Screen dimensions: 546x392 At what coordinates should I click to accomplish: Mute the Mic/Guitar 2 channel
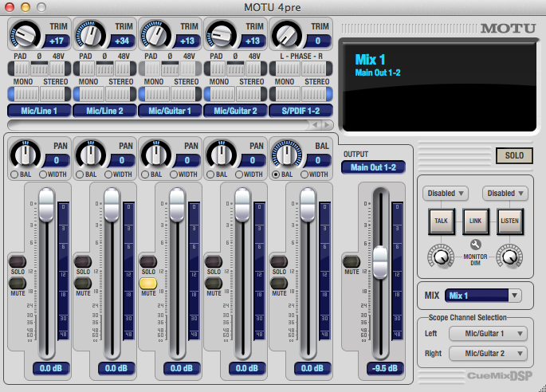[x=214, y=283]
